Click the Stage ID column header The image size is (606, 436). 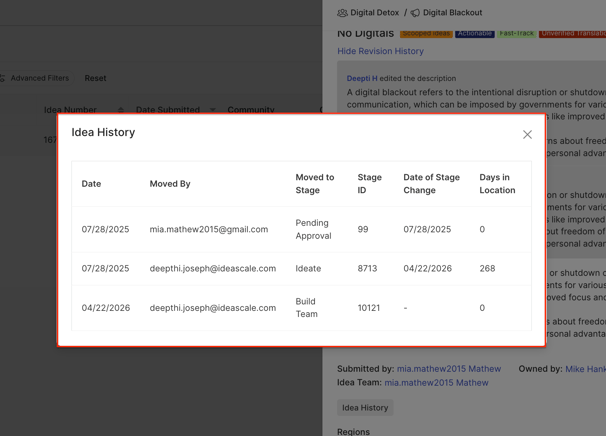[369, 184]
